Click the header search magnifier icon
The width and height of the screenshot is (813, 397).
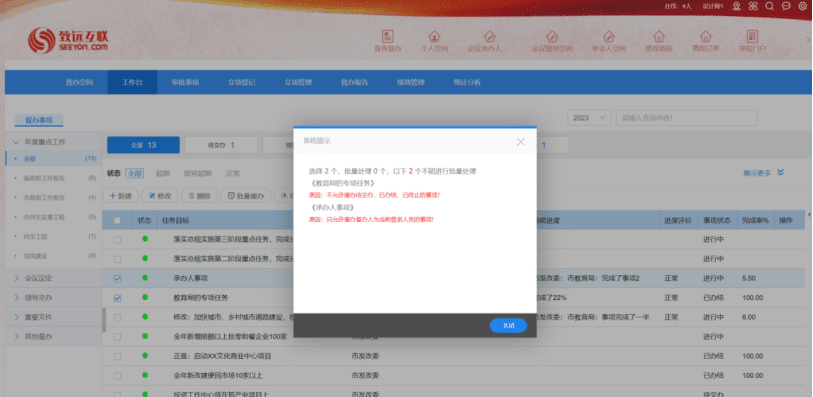769,6
